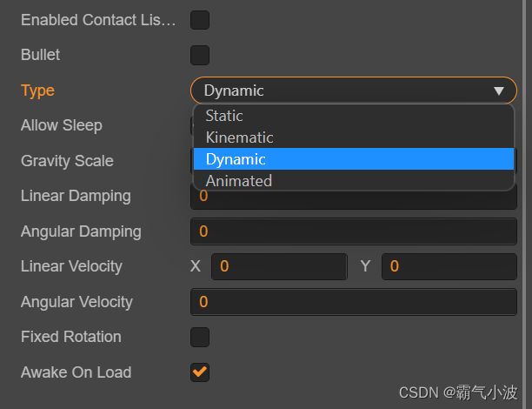The height and width of the screenshot is (409, 532).
Task: Choose Kinematic body type option
Action: click(x=354, y=137)
